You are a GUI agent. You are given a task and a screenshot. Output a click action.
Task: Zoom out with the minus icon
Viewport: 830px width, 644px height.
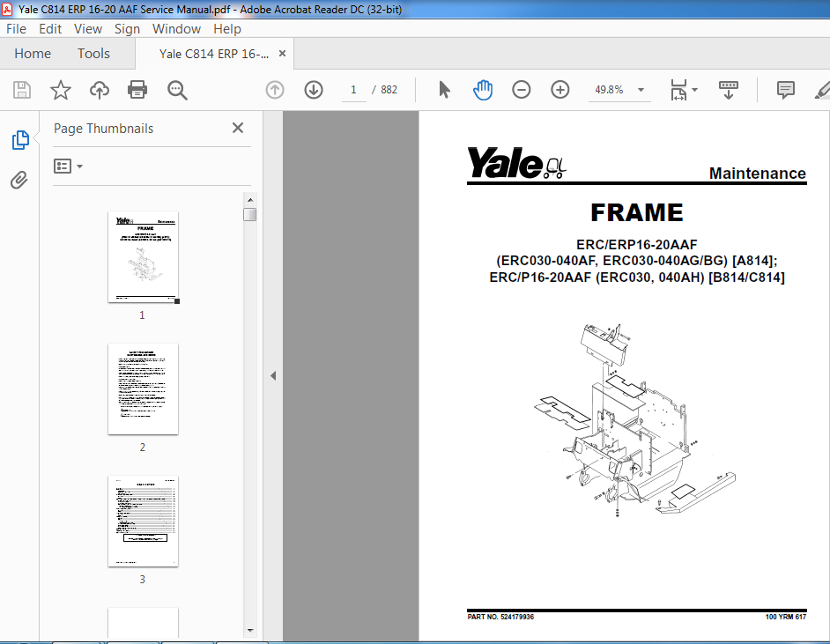coord(522,90)
